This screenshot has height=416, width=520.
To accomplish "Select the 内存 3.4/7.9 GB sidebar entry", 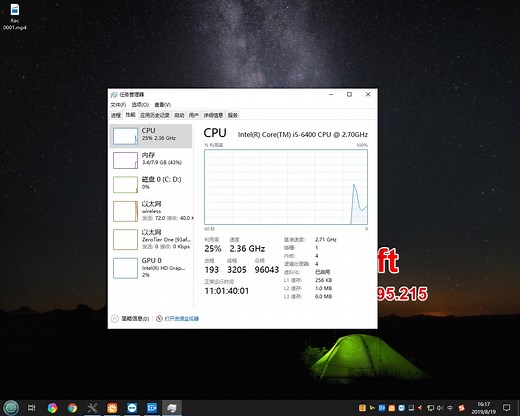I will point(151,160).
